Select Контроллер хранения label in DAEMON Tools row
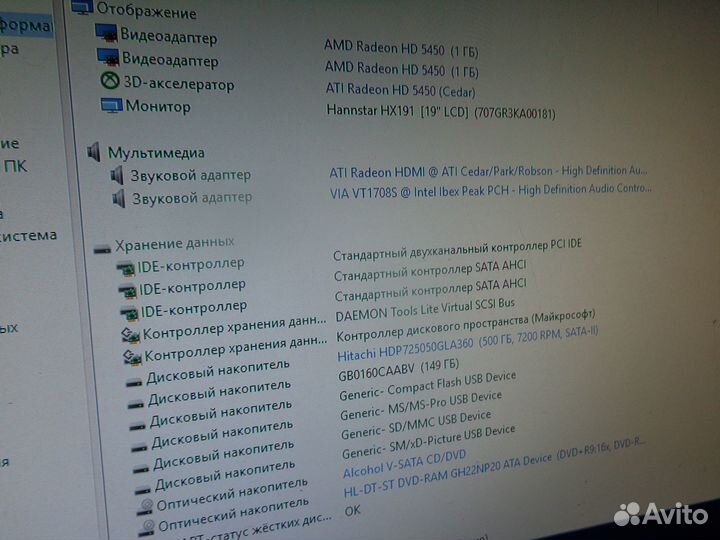 pos(235,327)
